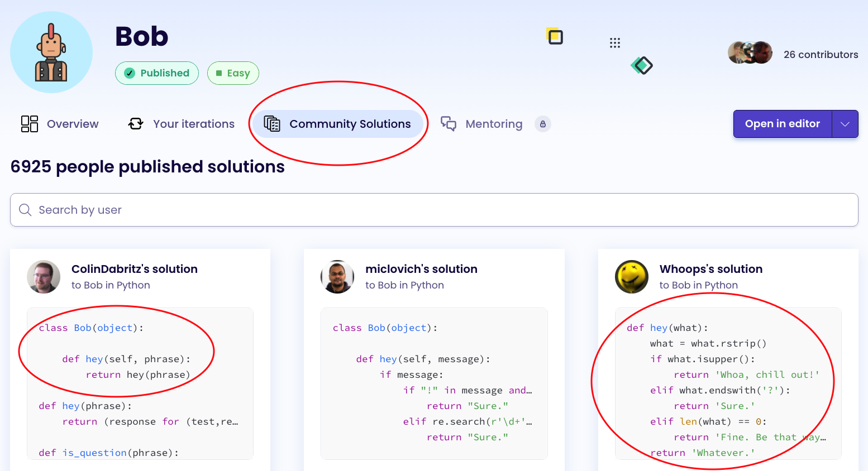868x471 pixels.
Task: Click "if what.isupper():" in Whoops's code
Action: pos(703,359)
